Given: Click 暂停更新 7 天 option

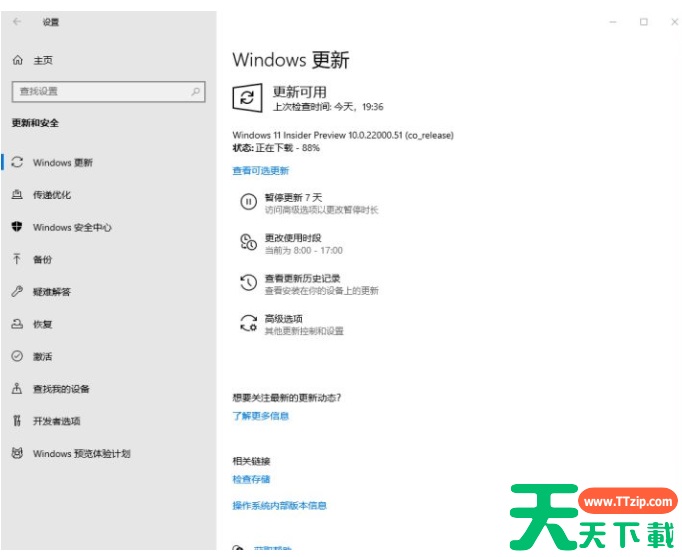Looking at the screenshot, I should point(294,198).
